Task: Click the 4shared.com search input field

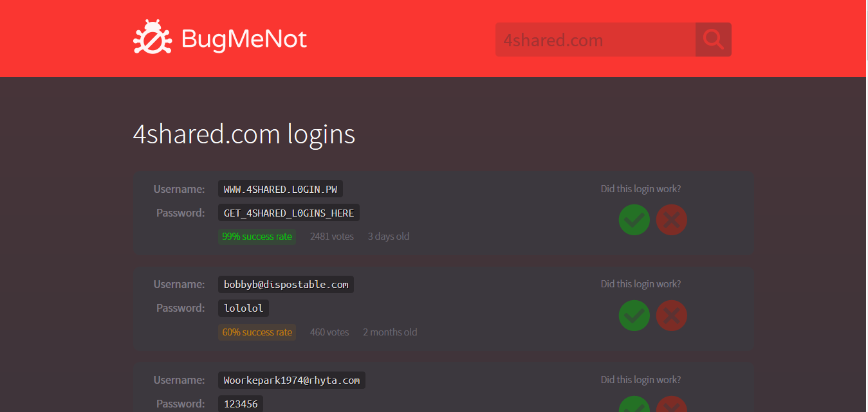Action: click(595, 40)
